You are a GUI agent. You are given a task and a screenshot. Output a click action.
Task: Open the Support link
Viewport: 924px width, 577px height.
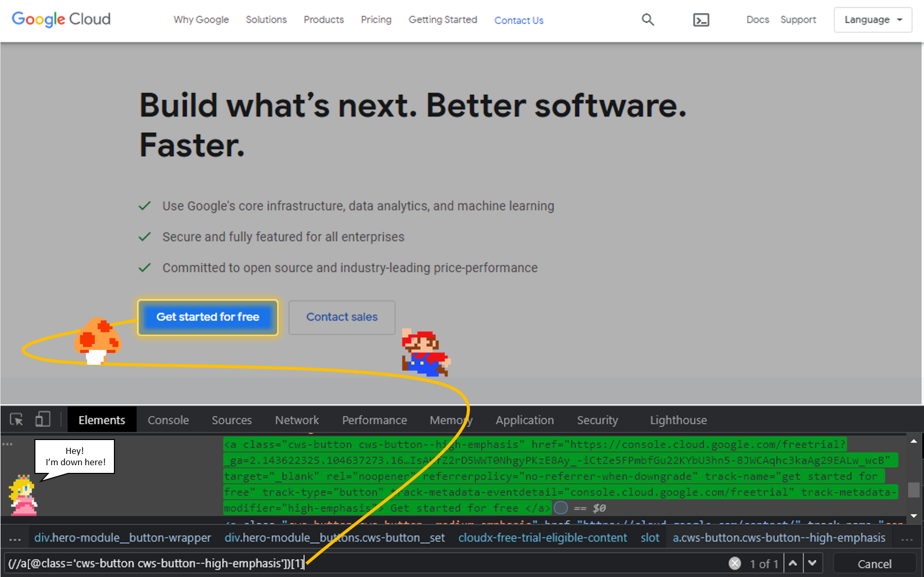pos(798,19)
